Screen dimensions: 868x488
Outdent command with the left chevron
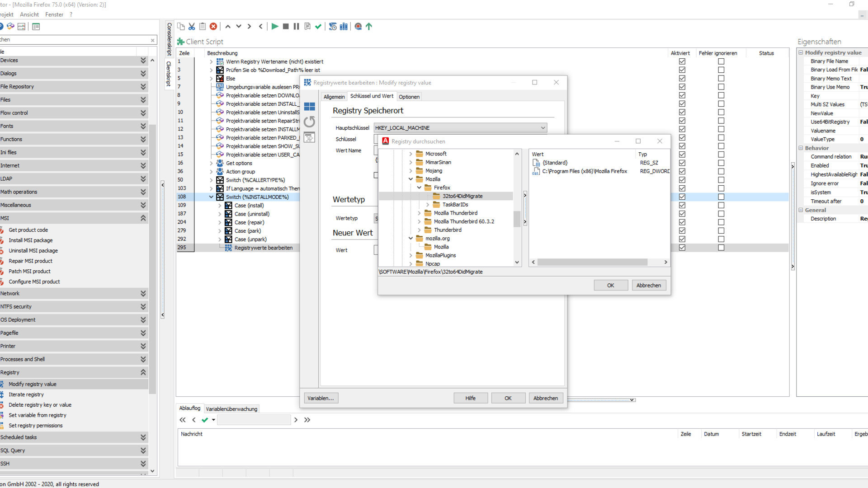pos(260,27)
